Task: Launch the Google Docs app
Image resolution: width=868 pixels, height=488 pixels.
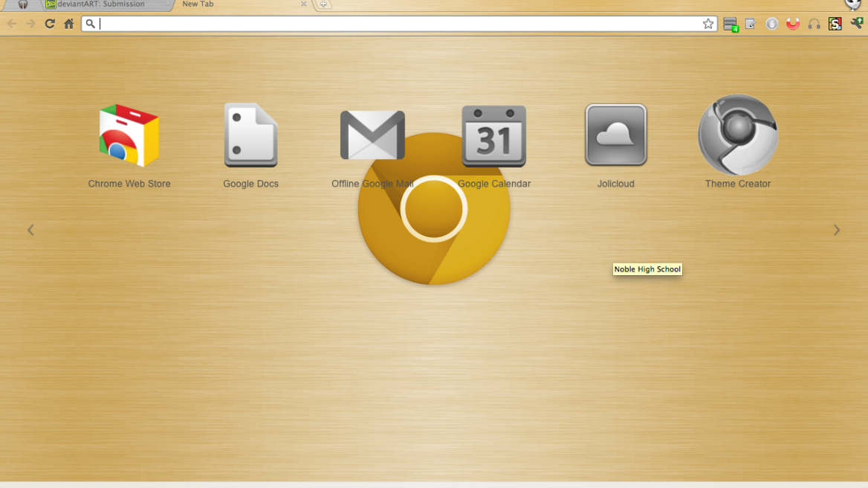Action: tap(250, 135)
